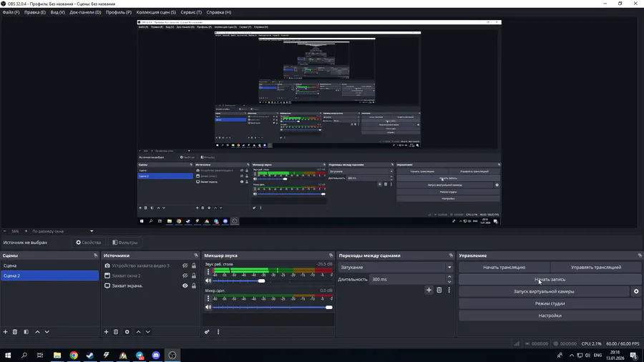Mute Звук раб. стола audio

point(208,280)
